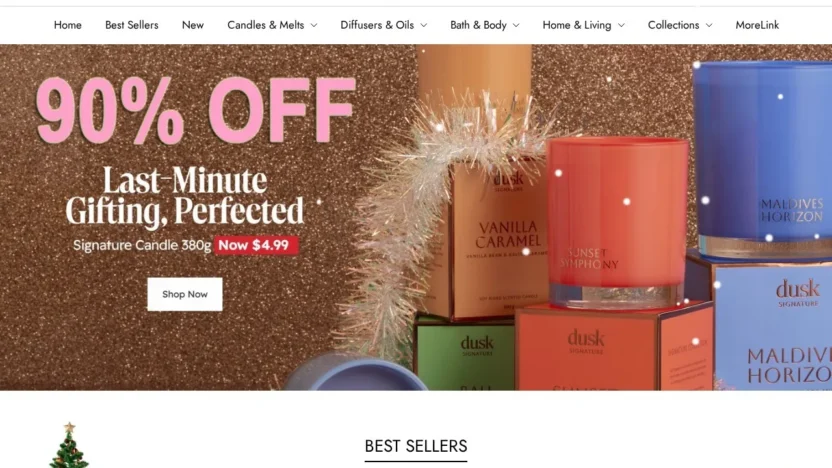Go to the Home menu item
The image size is (832, 468).
pos(67,25)
